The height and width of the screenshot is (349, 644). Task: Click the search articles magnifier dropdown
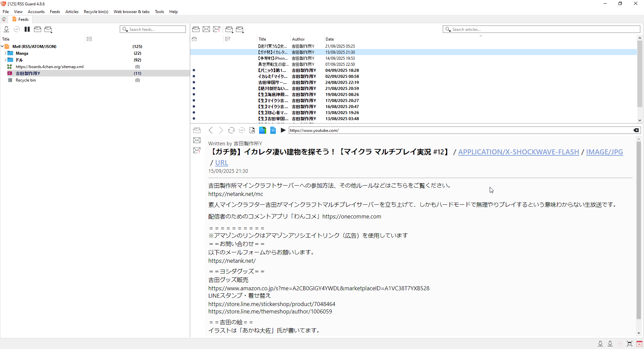448,30
